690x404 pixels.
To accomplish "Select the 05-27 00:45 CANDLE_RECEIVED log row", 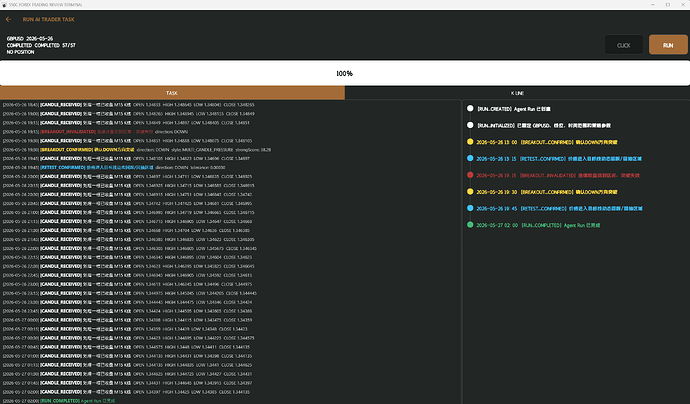I will 126,347.
